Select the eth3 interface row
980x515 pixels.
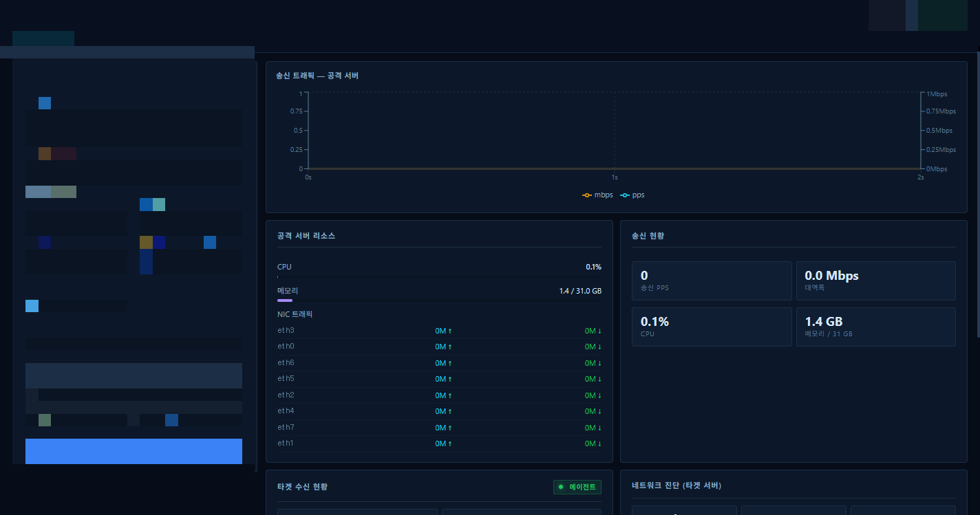tap(439, 331)
